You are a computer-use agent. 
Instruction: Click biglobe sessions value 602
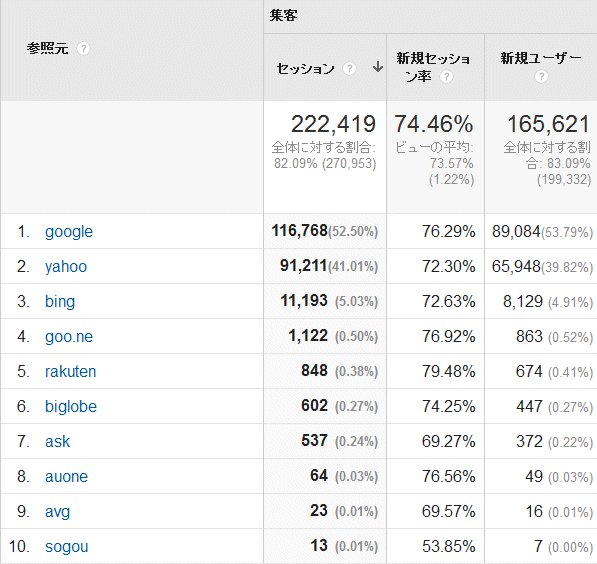[314, 406]
